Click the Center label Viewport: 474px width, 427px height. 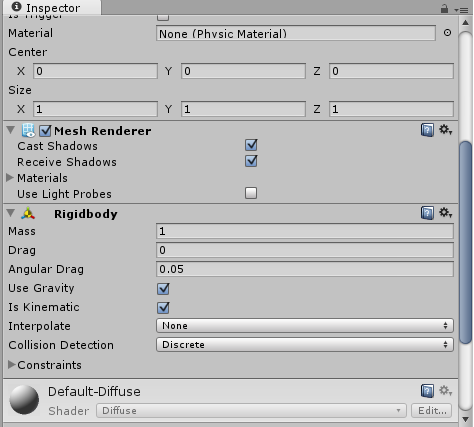[28, 52]
